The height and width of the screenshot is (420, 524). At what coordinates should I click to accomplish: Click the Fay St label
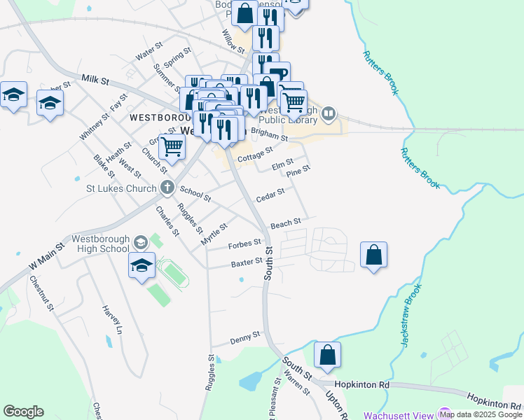coord(118,102)
